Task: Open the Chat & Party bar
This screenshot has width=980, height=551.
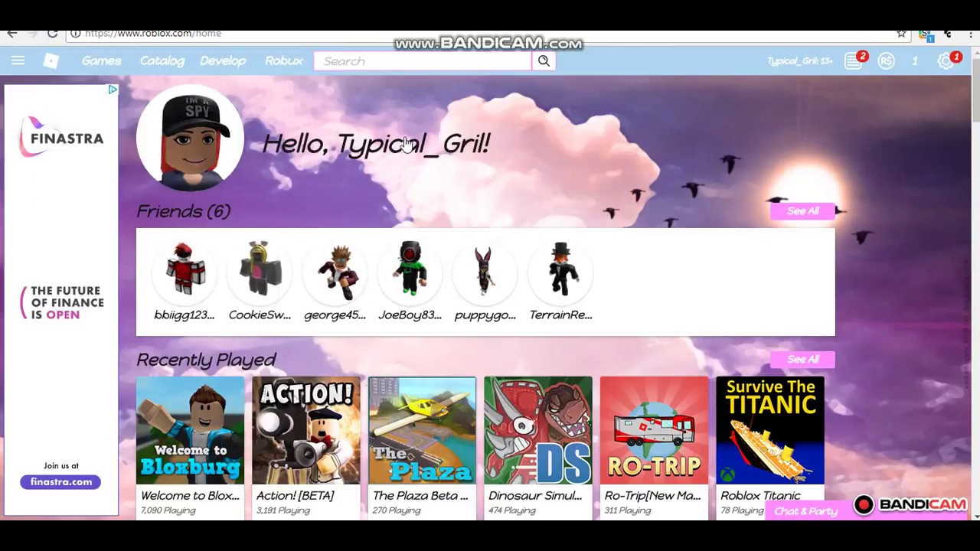Action: [805, 511]
